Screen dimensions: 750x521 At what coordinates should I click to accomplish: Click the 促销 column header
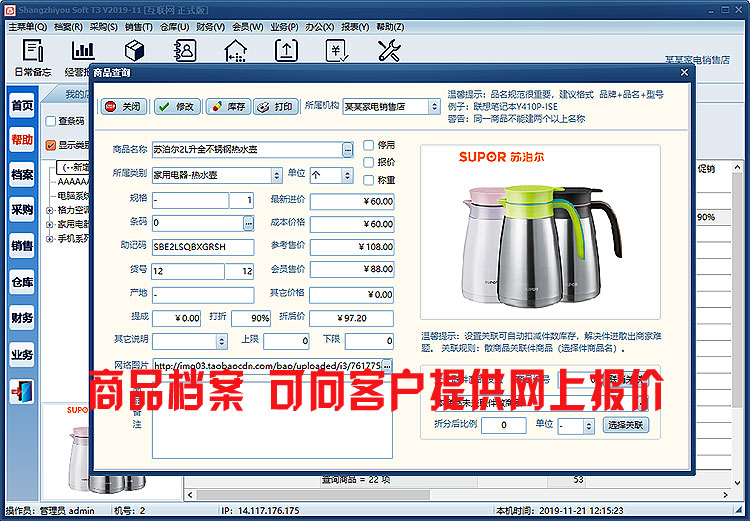pyautogui.click(x=706, y=168)
